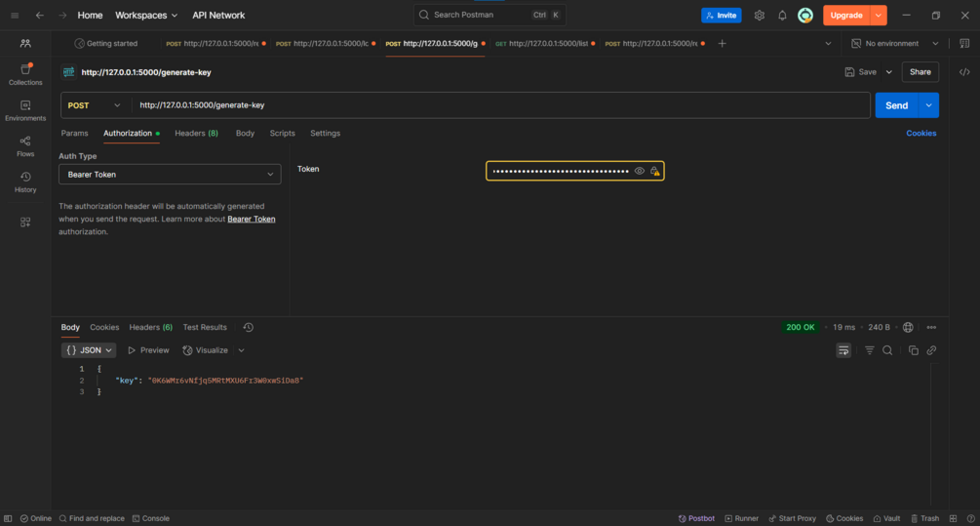Follow the Bearer Token help link
Screen dimensions: 980x526
tap(252, 219)
